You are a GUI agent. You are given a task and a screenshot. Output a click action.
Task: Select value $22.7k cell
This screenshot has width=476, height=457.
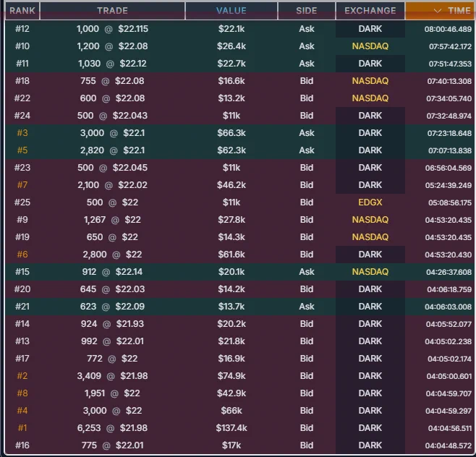pos(231,64)
